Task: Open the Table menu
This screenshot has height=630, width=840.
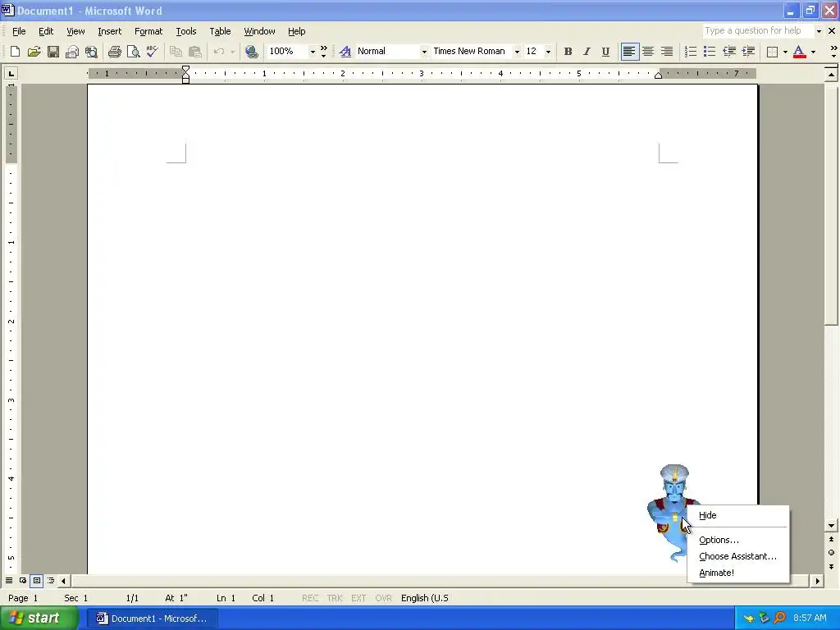Action: tap(220, 31)
